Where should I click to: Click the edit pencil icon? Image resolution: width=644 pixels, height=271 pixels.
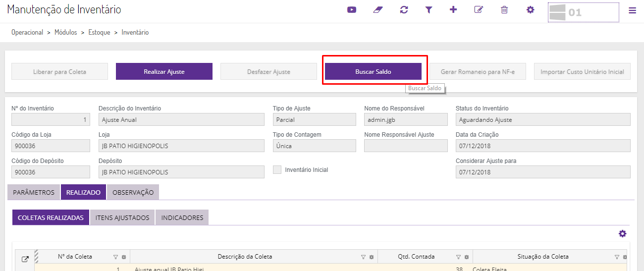point(479,9)
